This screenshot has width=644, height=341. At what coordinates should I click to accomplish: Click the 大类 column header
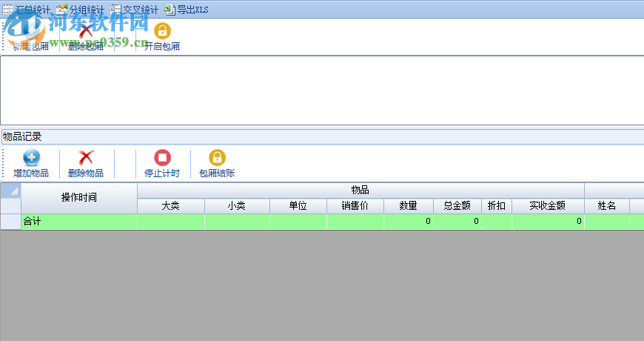171,205
